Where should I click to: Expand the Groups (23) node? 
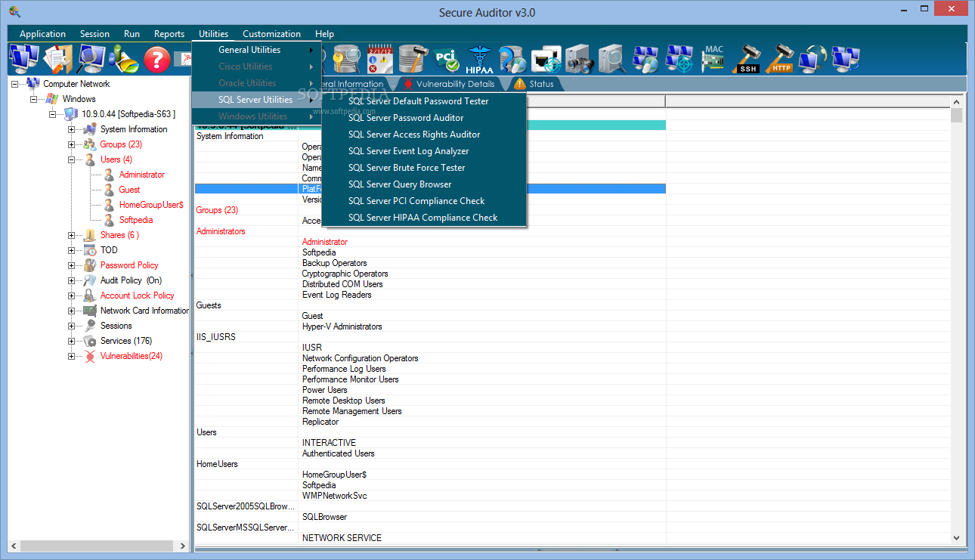pyautogui.click(x=72, y=144)
